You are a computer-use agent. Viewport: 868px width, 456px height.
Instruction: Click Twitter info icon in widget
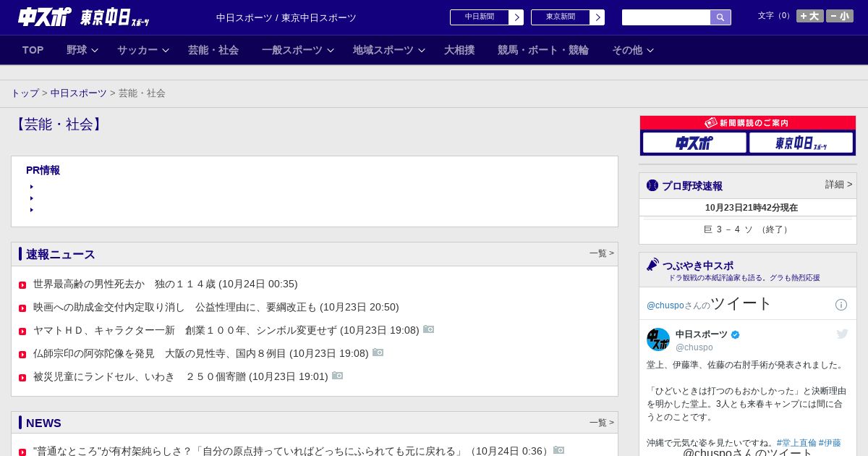(841, 305)
